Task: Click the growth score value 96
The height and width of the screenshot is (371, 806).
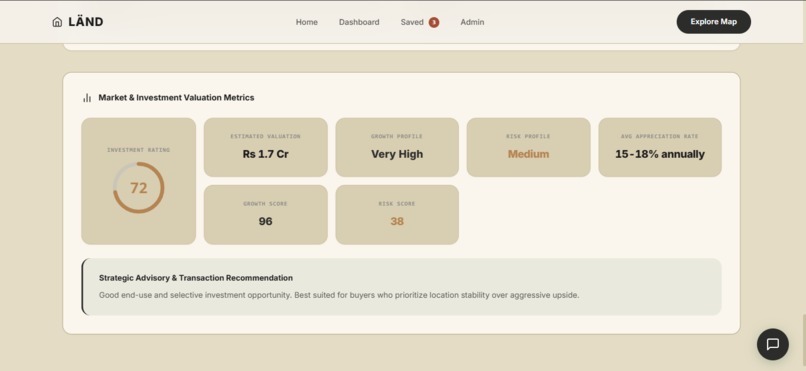Action: coord(265,221)
